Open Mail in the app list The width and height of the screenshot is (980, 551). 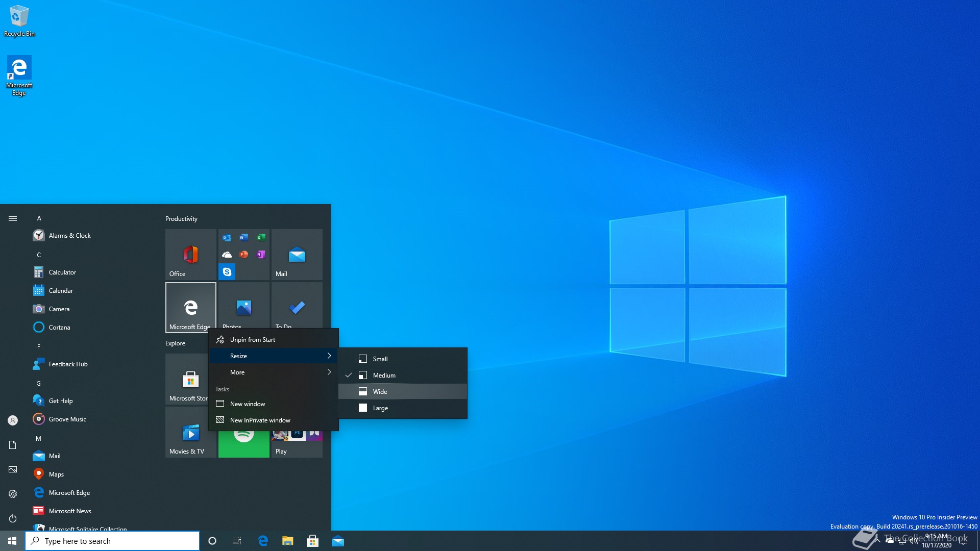92,456
